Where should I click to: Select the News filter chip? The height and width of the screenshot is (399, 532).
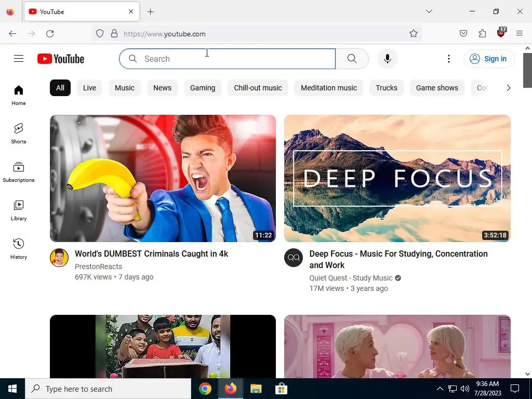(162, 88)
